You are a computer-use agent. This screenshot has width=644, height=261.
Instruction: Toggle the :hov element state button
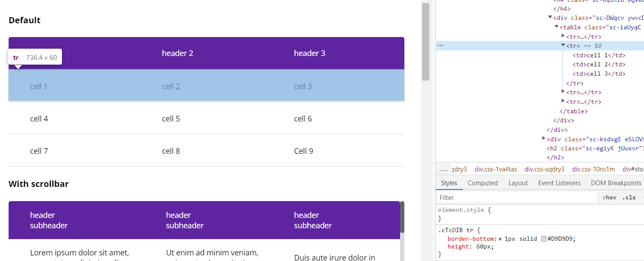[609, 197]
